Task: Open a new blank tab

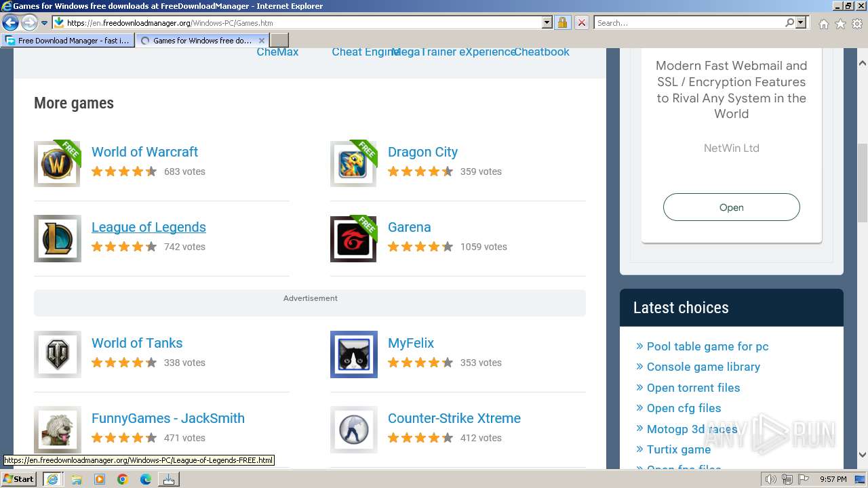Action: click(x=279, y=41)
